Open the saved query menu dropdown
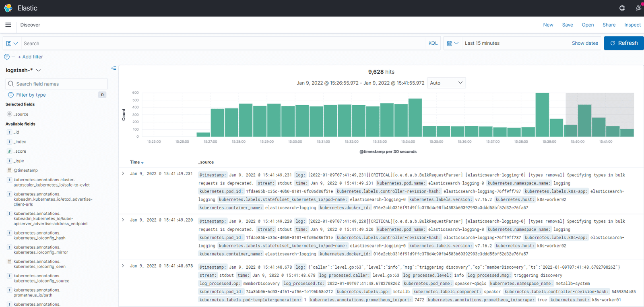Viewport: 644px width, 307px height. pos(12,44)
